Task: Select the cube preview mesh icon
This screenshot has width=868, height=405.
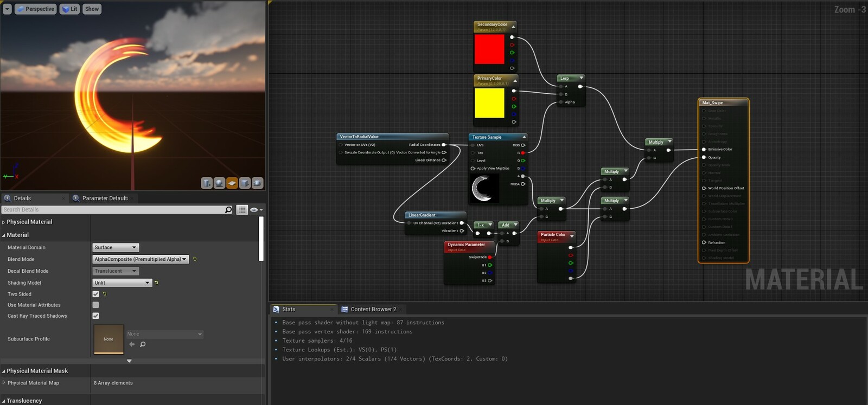Action: pos(245,183)
